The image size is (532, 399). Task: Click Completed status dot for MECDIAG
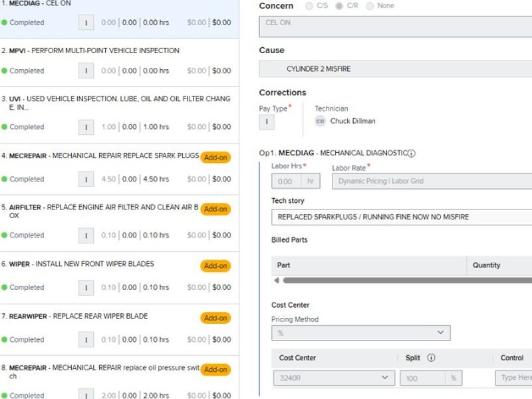pos(5,23)
